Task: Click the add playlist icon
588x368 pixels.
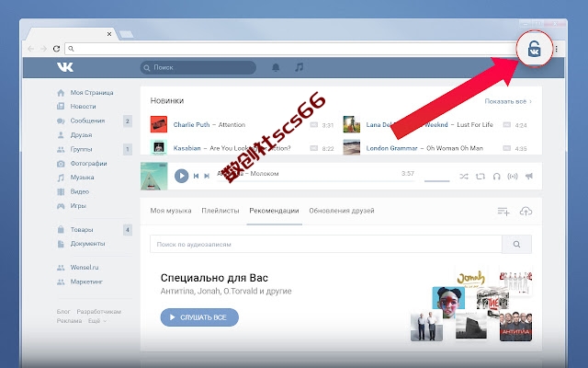Action: pyautogui.click(x=503, y=212)
